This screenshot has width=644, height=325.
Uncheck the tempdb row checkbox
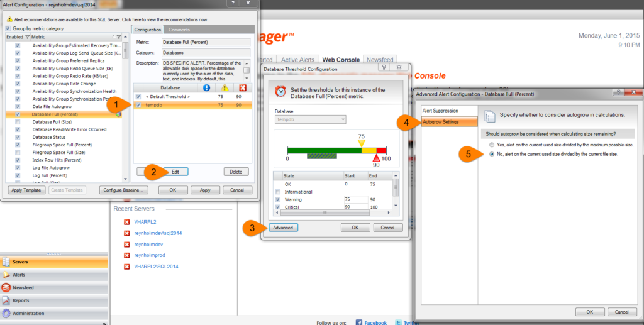tap(138, 106)
